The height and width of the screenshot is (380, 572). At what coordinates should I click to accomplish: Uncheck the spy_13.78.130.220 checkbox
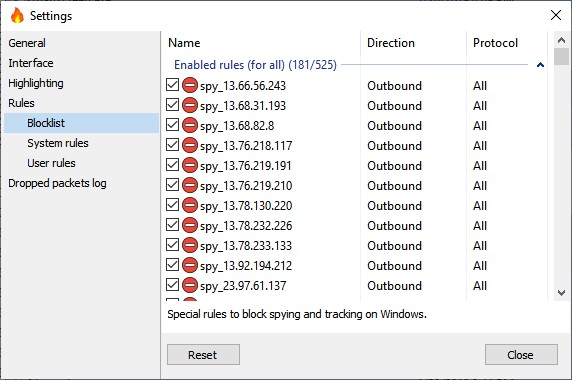point(172,205)
